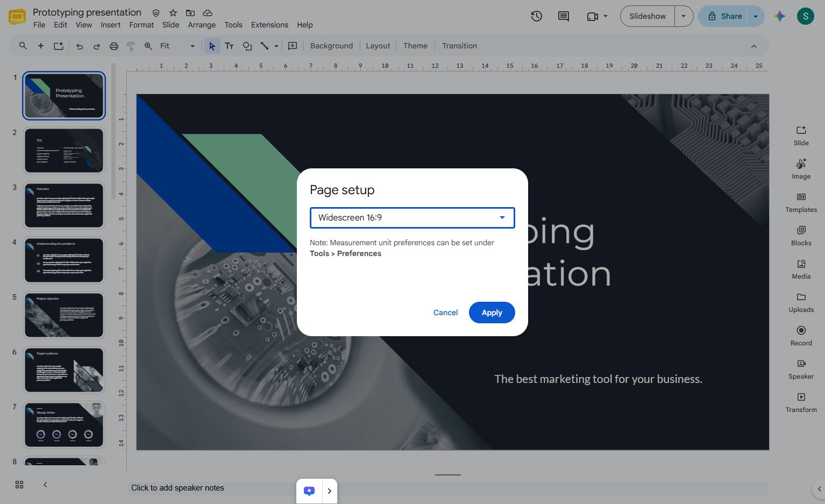The width and height of the screenshot is (825, 504).
Task: Open the line tool type arrow
Action: [x=276, y=46]
